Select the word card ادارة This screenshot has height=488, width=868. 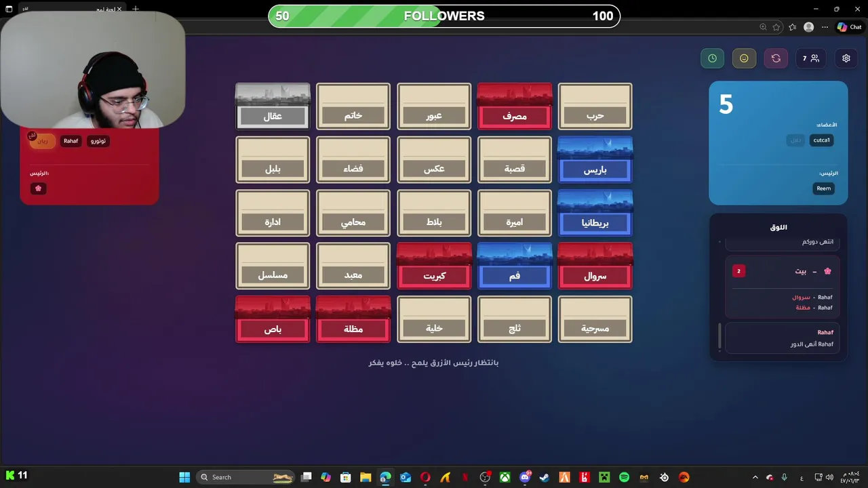[x=273, y=213]
